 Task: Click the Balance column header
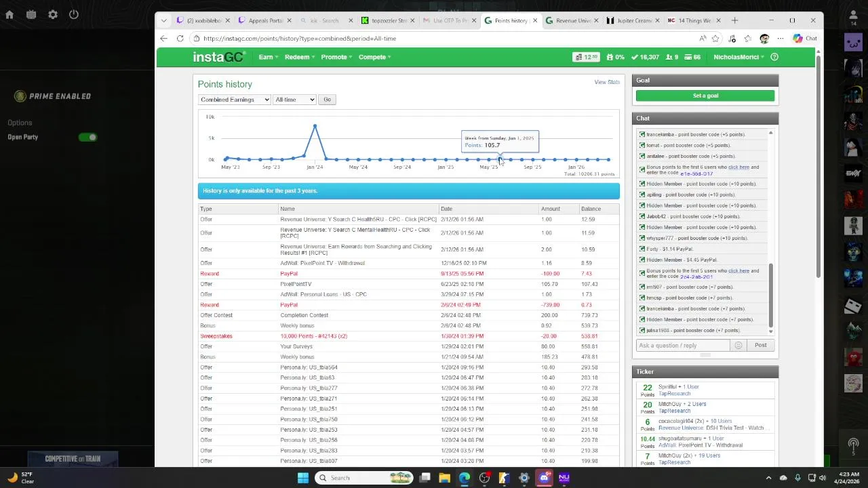pos(591,209)
